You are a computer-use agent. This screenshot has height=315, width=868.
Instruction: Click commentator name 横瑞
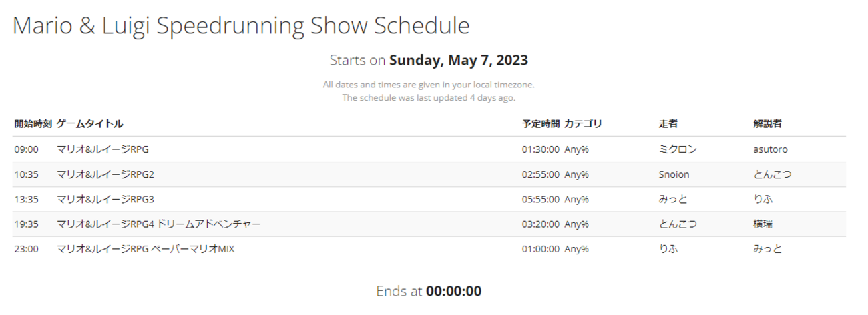(763, 224)
